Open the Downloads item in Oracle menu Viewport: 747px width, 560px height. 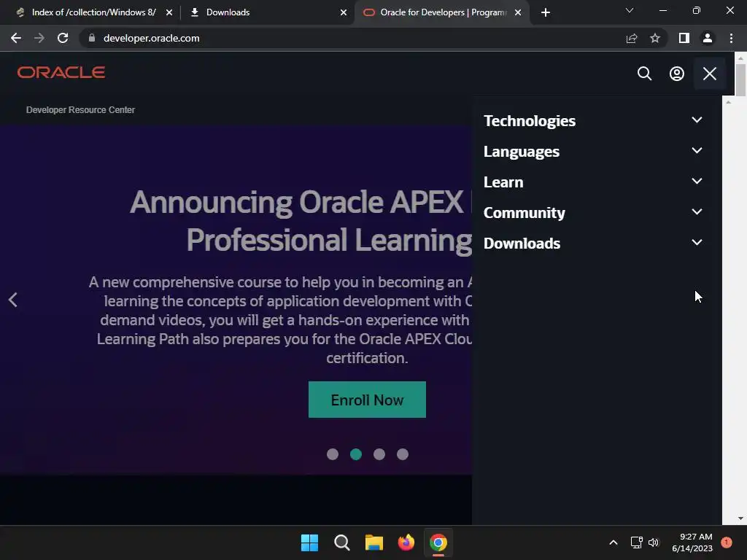coord(522,244)
